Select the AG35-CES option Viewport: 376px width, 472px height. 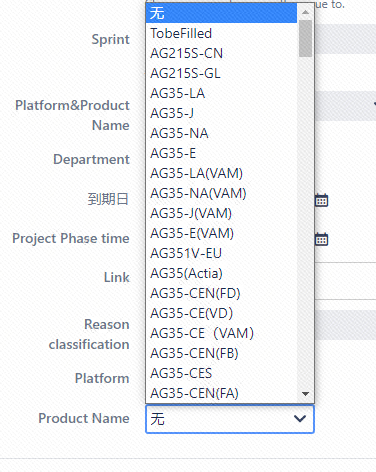click(x=221, y=373)
